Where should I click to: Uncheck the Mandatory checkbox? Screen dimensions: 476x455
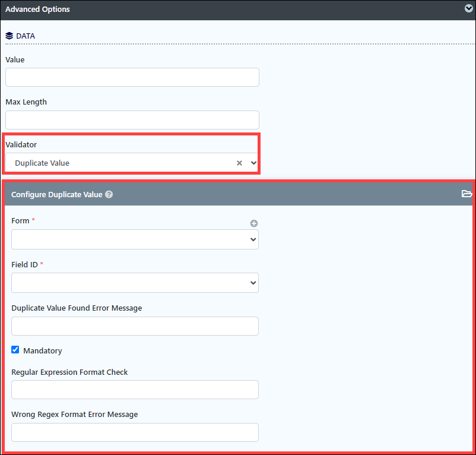(15, 350)
